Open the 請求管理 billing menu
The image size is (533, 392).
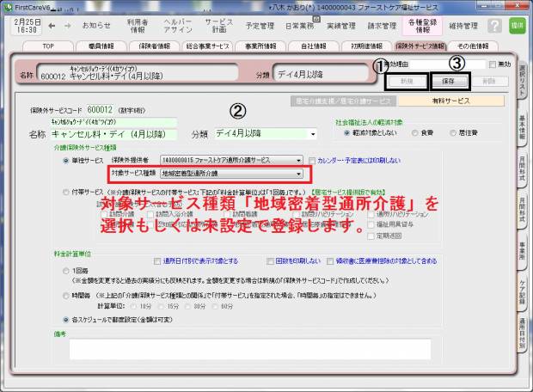point(384,26)
